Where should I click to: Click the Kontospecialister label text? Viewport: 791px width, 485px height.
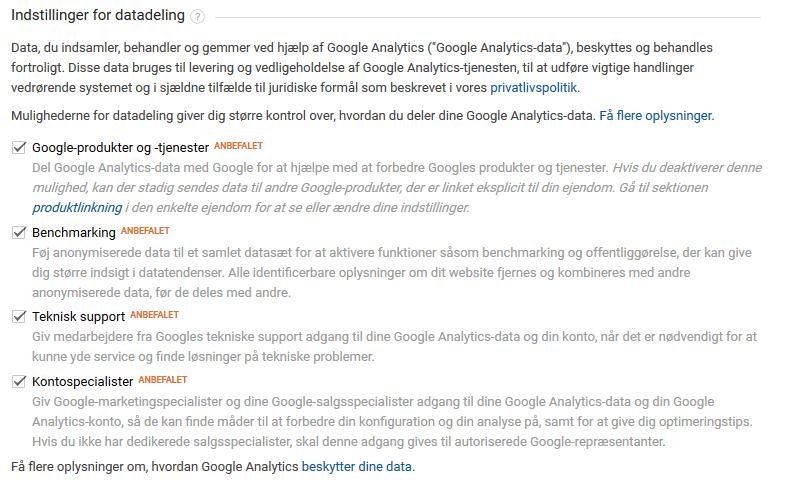pyautogui.click(x=83, y=382)
